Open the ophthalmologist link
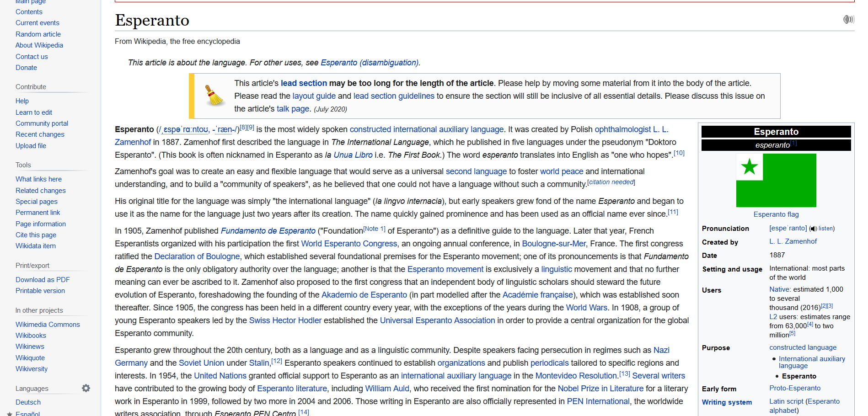 (x=622, y=129)
